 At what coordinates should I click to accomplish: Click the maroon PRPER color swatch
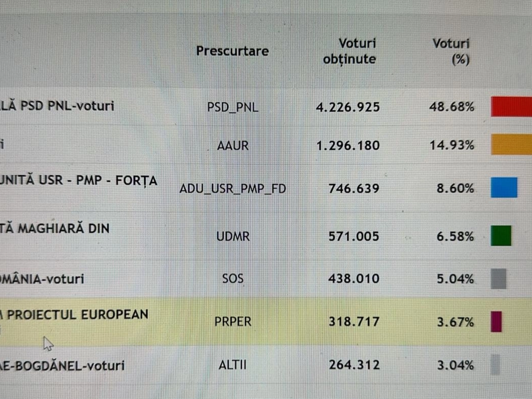(496, 322)
